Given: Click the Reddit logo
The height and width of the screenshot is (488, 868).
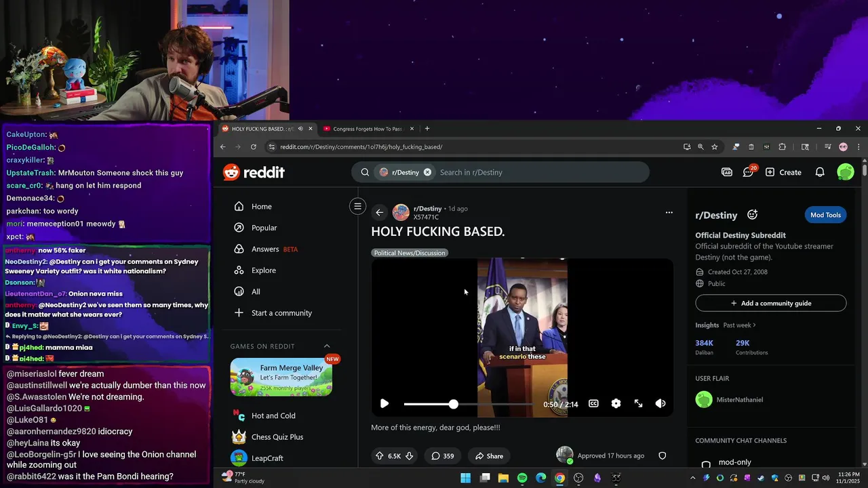Looking at the screenshot, I should tap(254, 172).
